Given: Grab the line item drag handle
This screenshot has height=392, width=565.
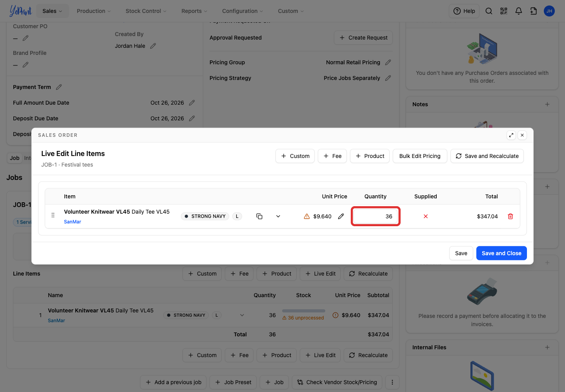Looking at the screenshot, I should (x=53, y=215).
